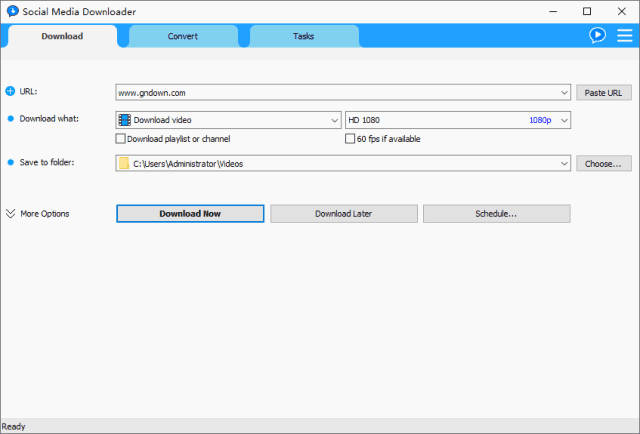Screen dimensions: 640x434
Task: Open the HD 1080 quality dropdown
Action: (564, 120)
